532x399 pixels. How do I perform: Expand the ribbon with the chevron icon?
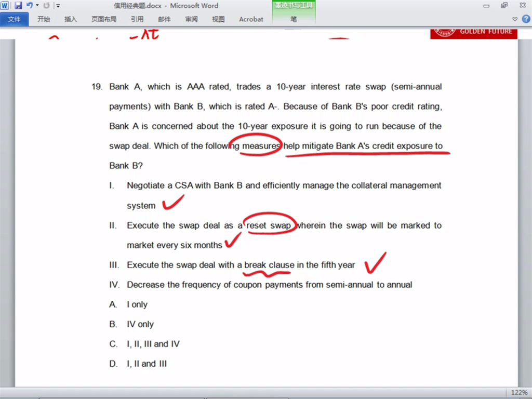[x=515, y=19]
